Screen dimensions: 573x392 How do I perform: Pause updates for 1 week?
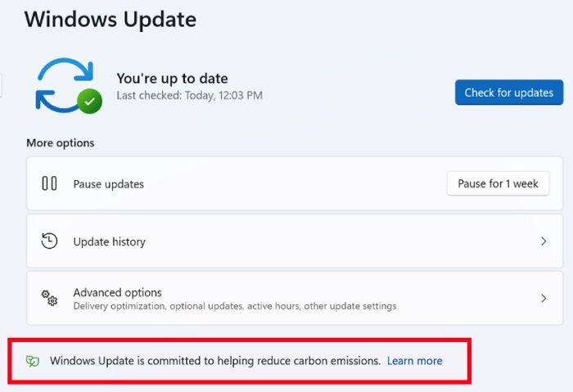tap(498, 183)
